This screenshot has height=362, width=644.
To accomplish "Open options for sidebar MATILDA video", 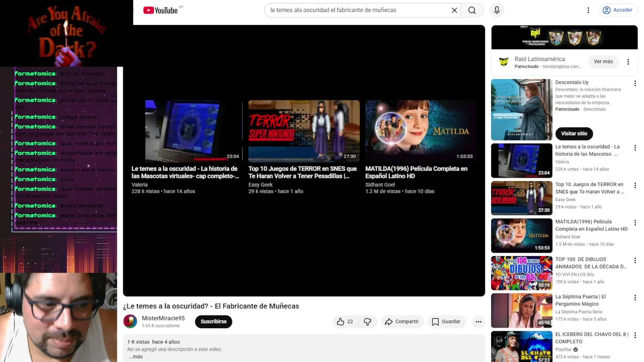I will click(635, 223).
